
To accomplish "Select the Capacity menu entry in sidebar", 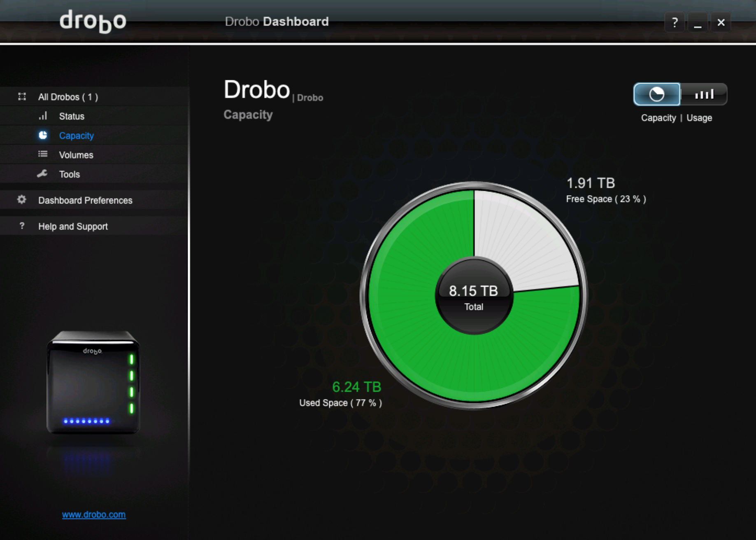I will (x=76, y=135).
